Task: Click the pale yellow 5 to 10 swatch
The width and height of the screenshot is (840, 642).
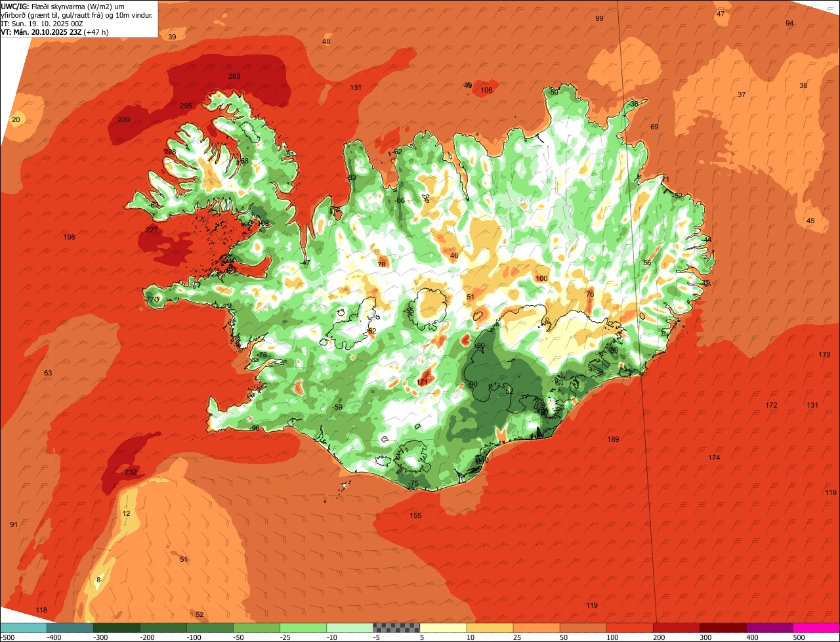Action: [x=443, y=627]
